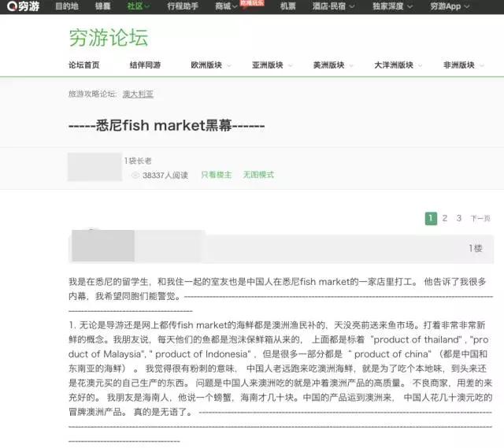Click the eye icon beside read count

coord(135,175)
